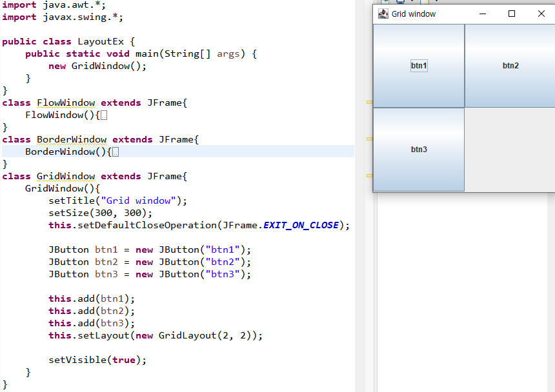Click the main method name
Viewport: 555px width, 392px height.
(147, 54)
